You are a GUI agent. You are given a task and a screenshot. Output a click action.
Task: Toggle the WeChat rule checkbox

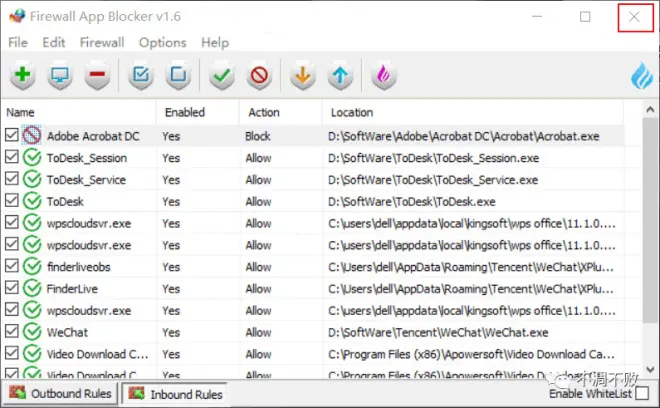(x=12, y=331)
